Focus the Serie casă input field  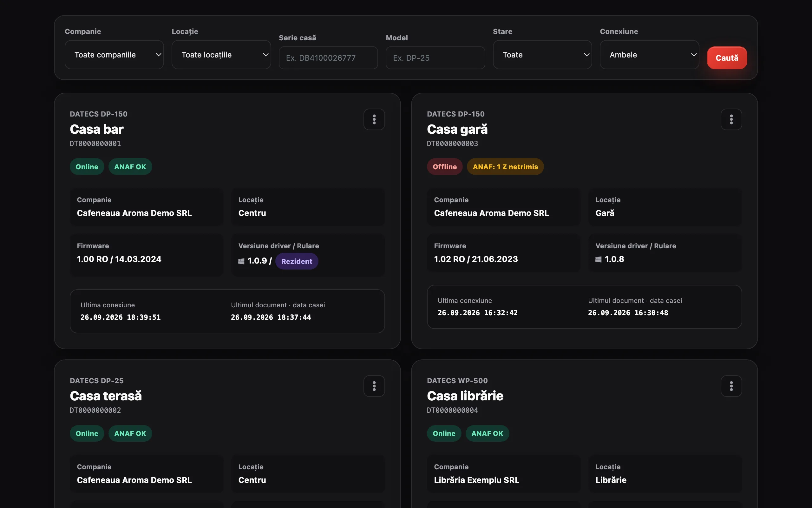click(x=328, y=58)
